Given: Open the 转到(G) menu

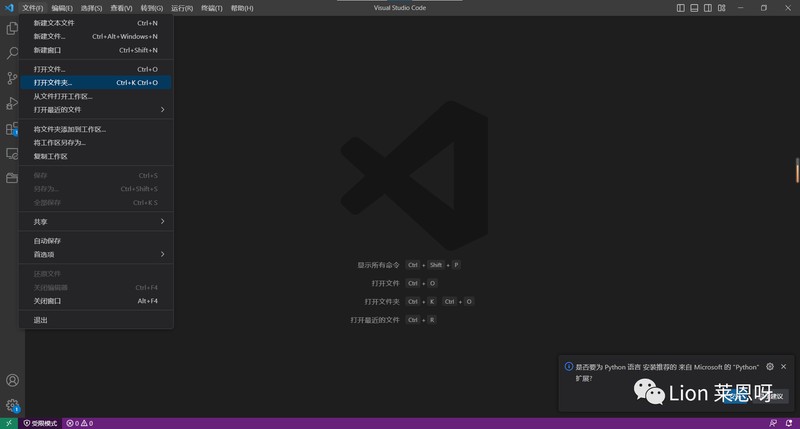Looking at the screenshot, I should tap(152, 8).
